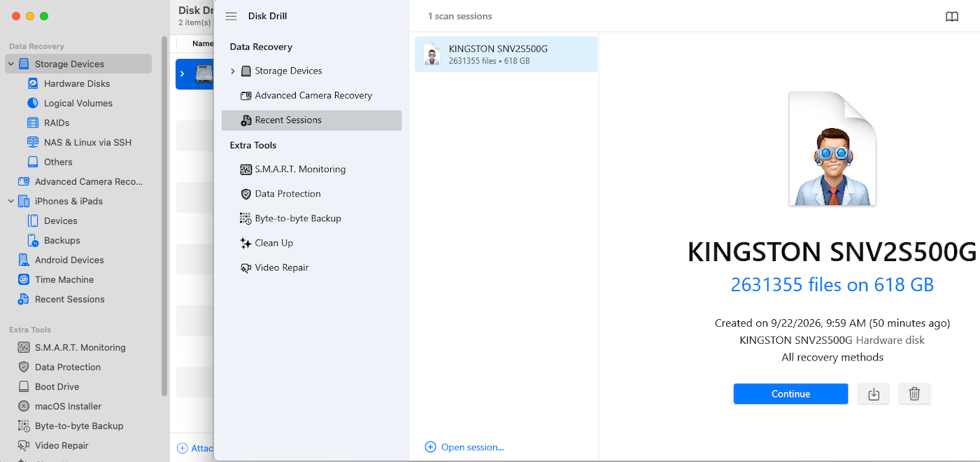Image resolution: width=980 pixels, height=462 pixels.
Task: Delete the session with the trash icon
Action: tap(914, 394)
